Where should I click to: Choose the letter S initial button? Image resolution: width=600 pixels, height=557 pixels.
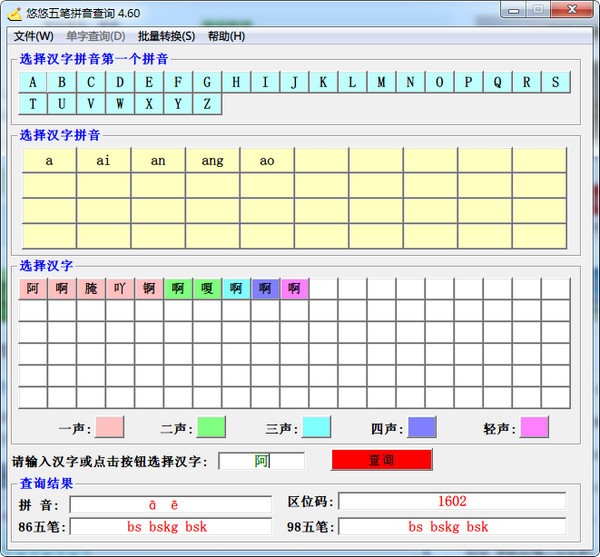pyautogui.click(x=555, y=82)
